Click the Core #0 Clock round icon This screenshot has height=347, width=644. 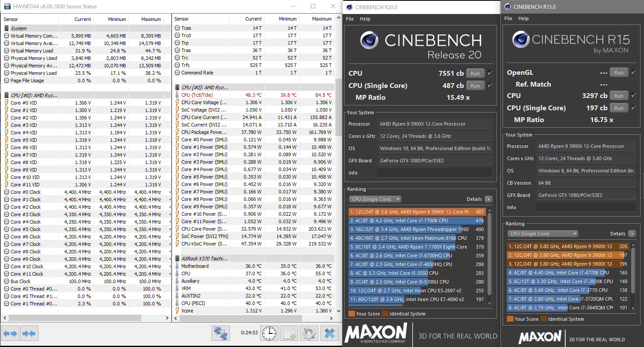tap(6, 192)
